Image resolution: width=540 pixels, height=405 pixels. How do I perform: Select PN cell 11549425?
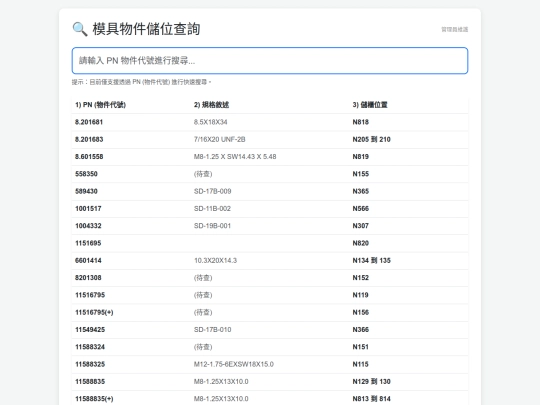pos(90,330)
